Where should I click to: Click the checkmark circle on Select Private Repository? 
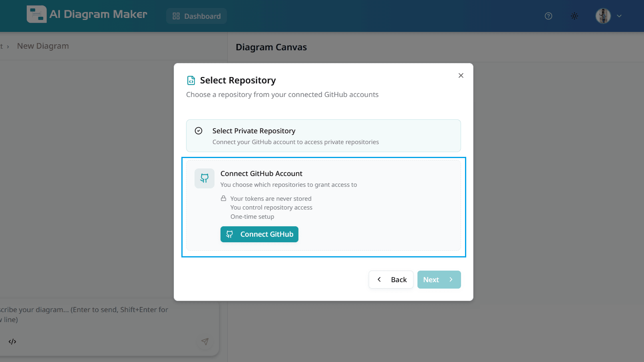click(x=199, y=131)
